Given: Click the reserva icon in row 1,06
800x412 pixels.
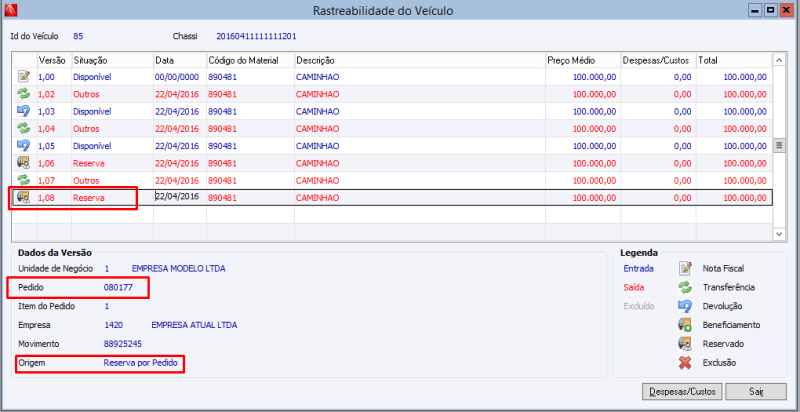Looking at the screenshot, I should pos(24,163).
